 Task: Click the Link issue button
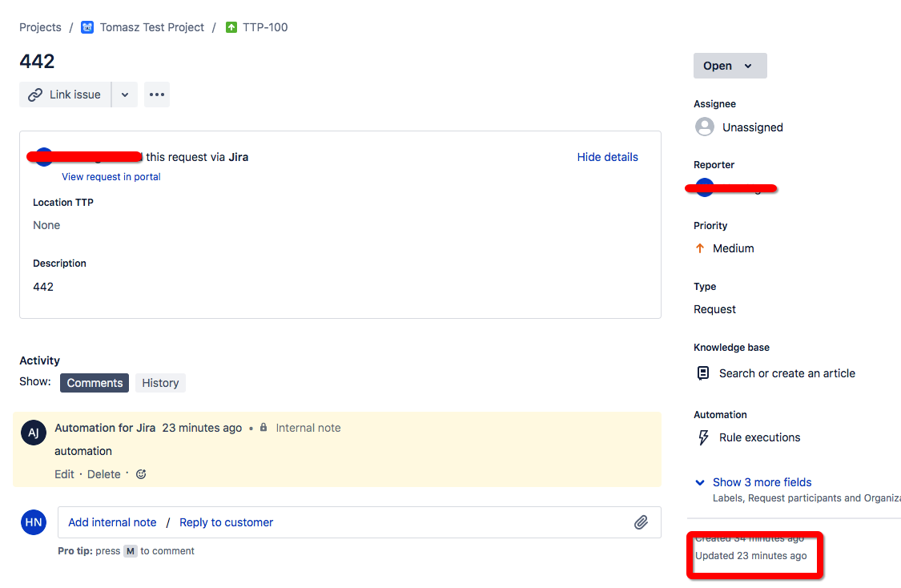tap(66, 95)
